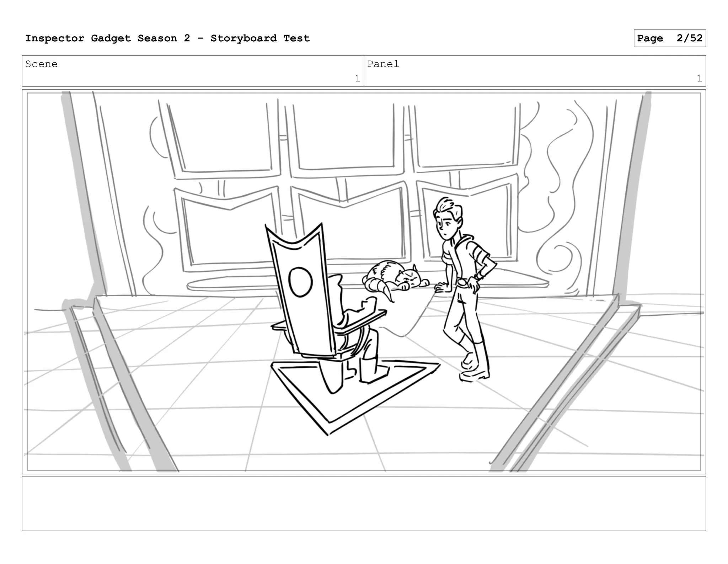
Task: Click the standing boy's head
Action: point(448,218)
